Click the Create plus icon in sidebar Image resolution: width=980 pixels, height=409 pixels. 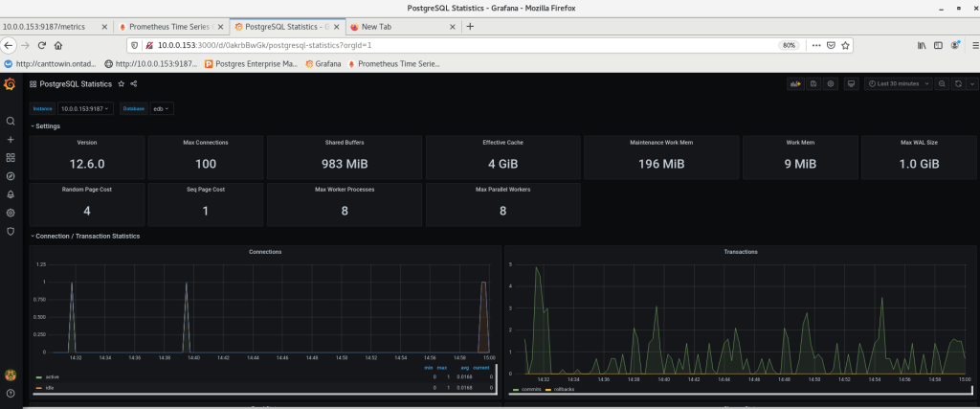11,140
